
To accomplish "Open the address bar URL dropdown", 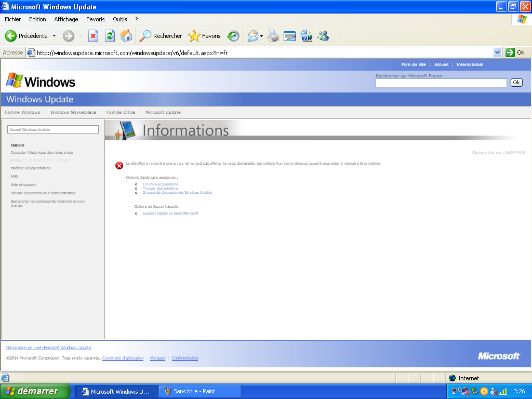I will pyautogui.click(x=497, y=52).
